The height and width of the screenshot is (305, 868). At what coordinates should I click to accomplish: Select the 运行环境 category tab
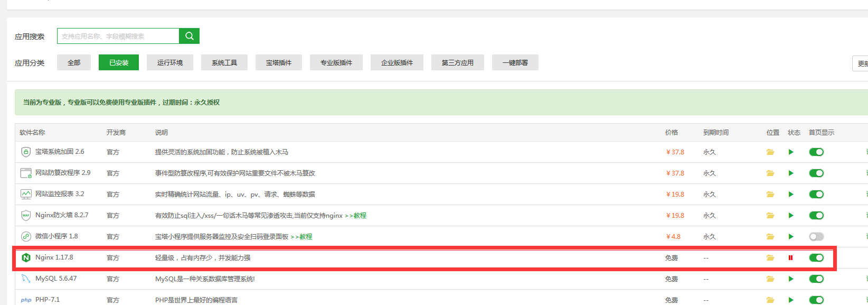170,62
